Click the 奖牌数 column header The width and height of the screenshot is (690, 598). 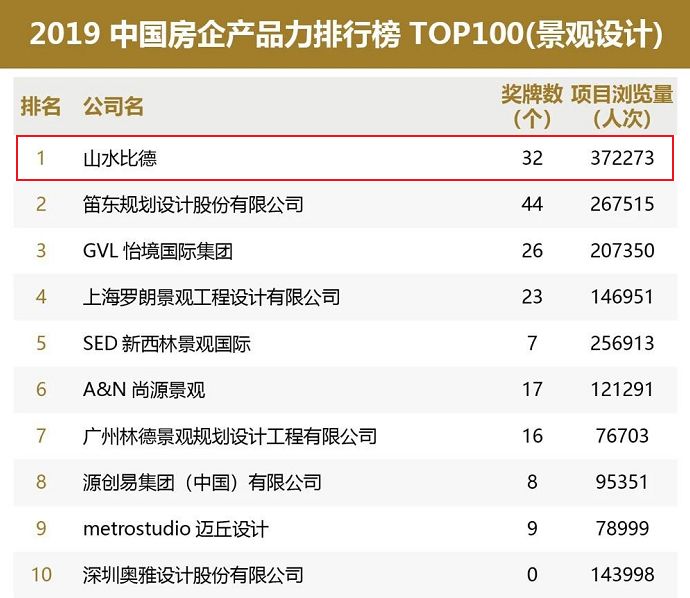531,106
